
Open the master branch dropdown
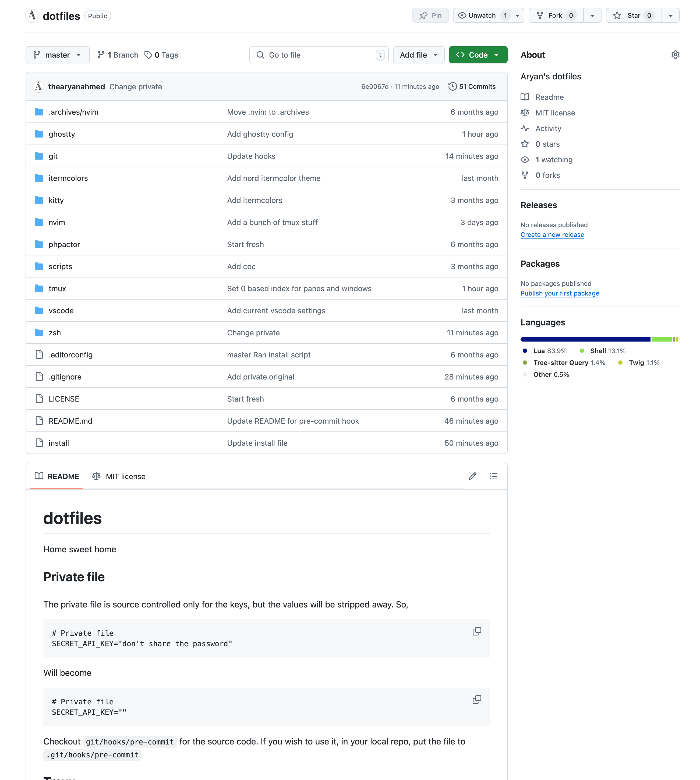point(57,55)
